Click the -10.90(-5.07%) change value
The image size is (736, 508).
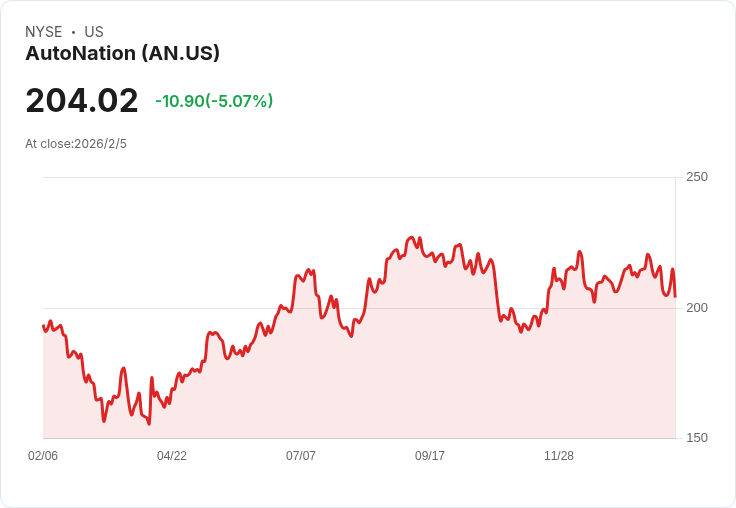click(214, 101)
